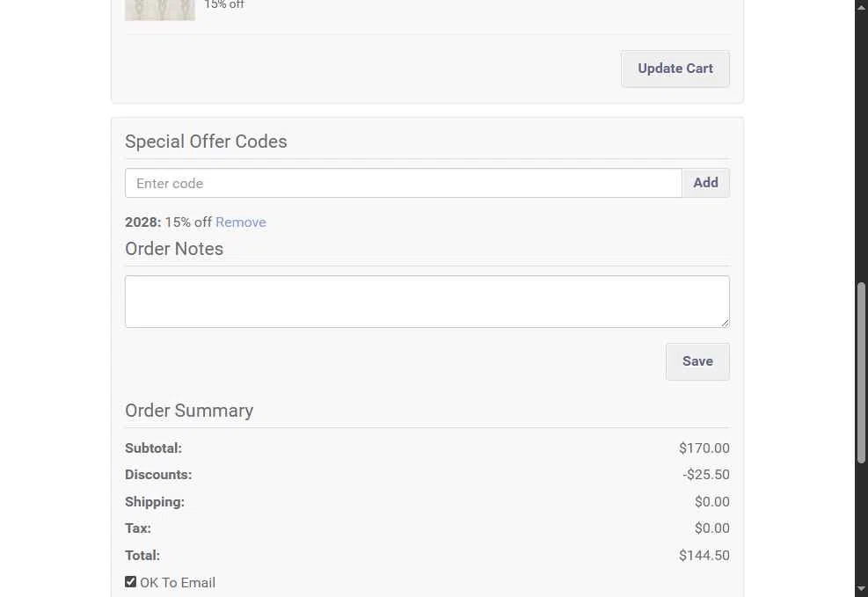This screenshot has width=868, height=597.
Task: Select the -$25.50 discounts value
Action: (x=706, y=474)
